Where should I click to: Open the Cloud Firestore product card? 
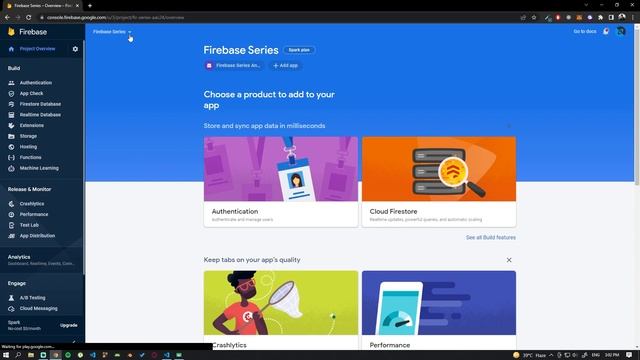[439, 182]
